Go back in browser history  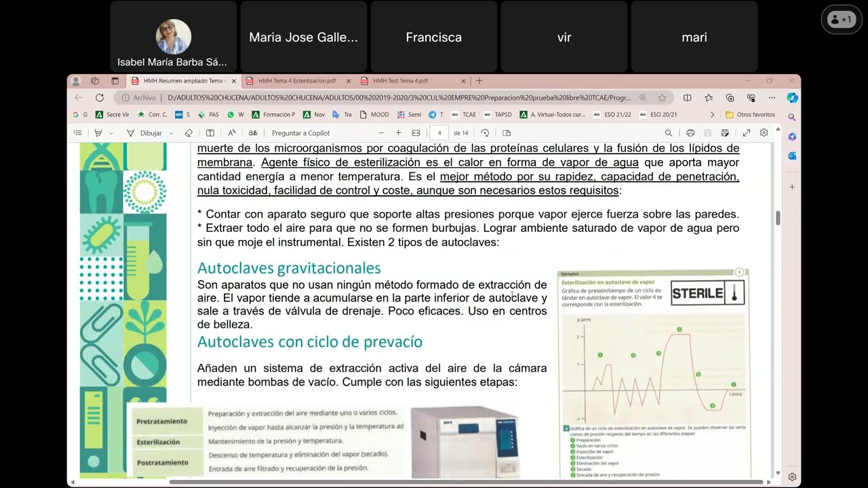click(x=79, y=98)
